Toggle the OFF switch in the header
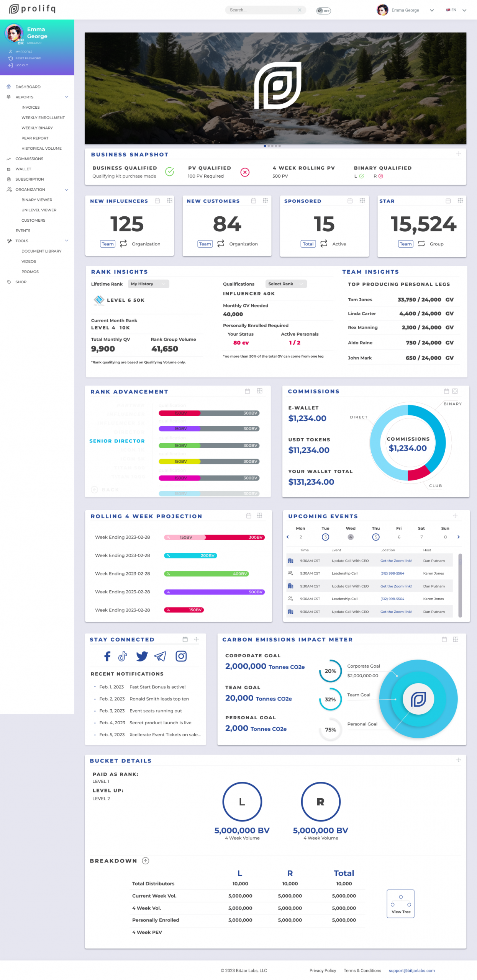 tap(323, 10)
